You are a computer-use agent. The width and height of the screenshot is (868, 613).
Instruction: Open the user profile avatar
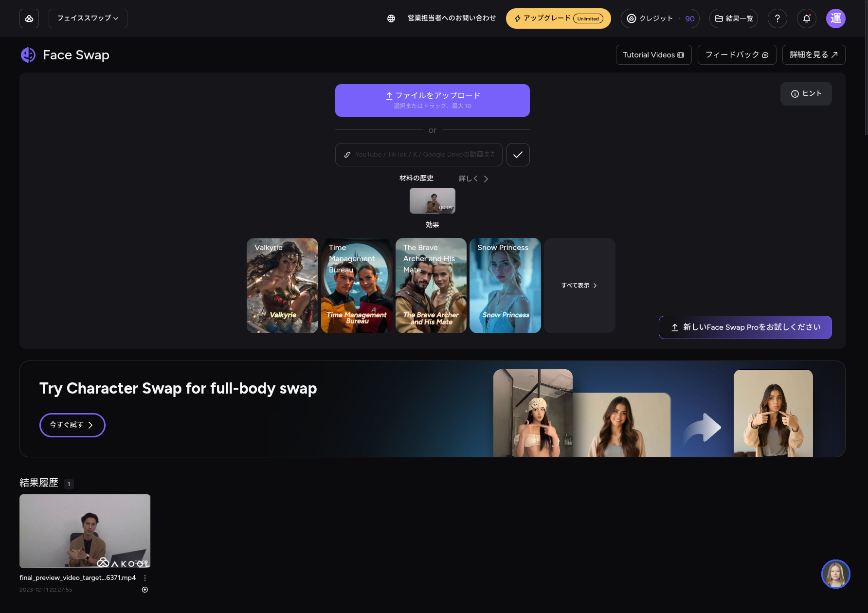pyautogui.click(x=835, y=18)
